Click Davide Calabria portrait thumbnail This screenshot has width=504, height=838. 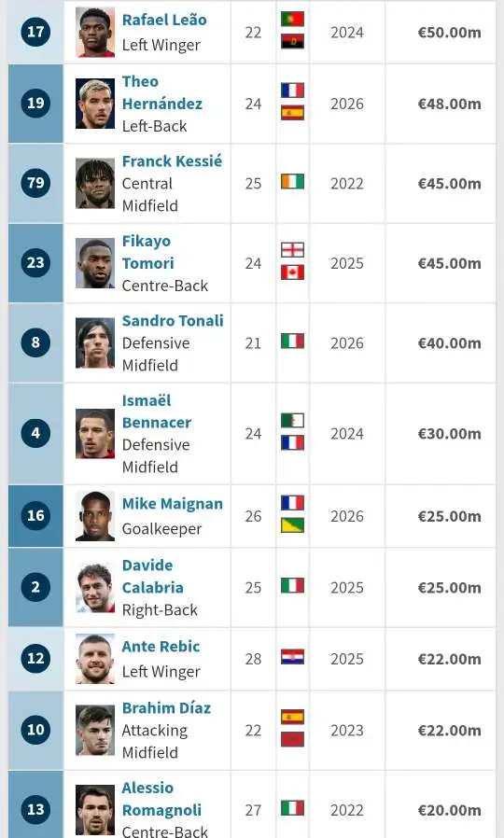click(x=95, y=587)
